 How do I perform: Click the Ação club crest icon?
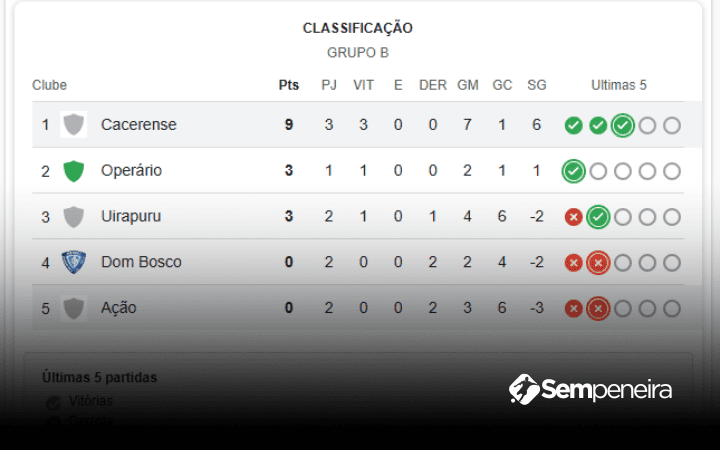tap(73, 308)
